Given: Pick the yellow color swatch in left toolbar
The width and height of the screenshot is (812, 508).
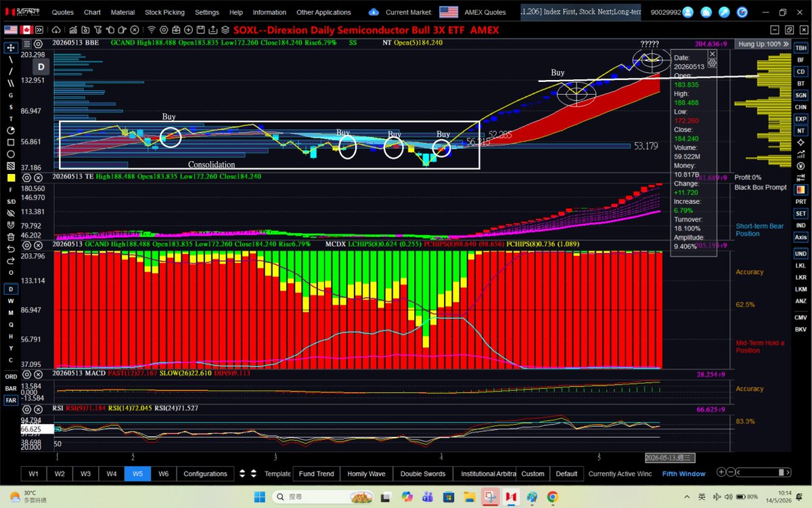Looking at the screenshot, I should [x=11, y=177].
